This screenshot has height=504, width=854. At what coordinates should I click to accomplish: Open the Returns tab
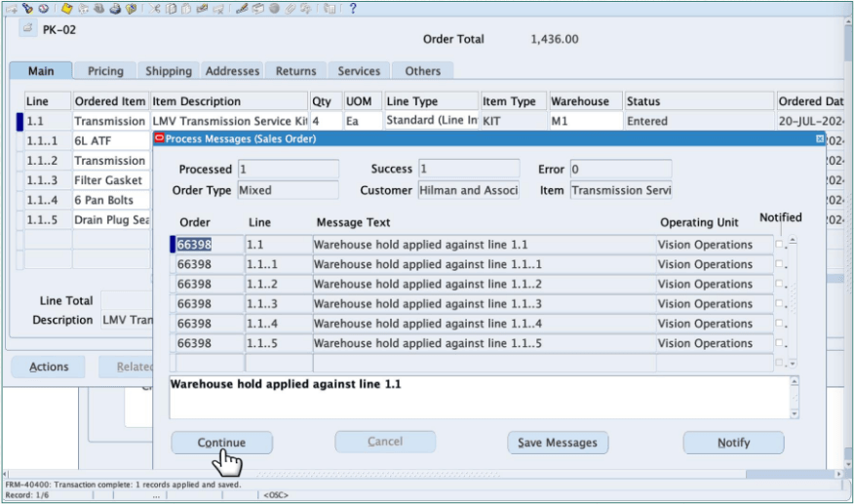tap(295, 71)
